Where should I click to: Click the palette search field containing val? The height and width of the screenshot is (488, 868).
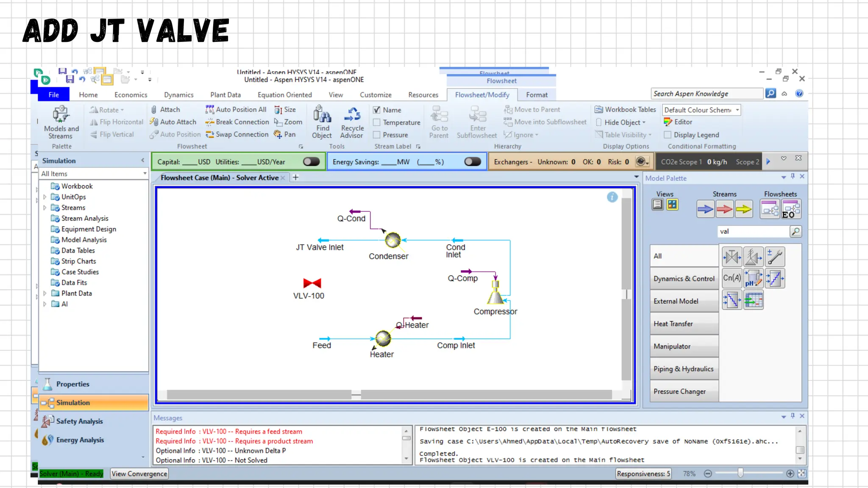pos(753,231)
